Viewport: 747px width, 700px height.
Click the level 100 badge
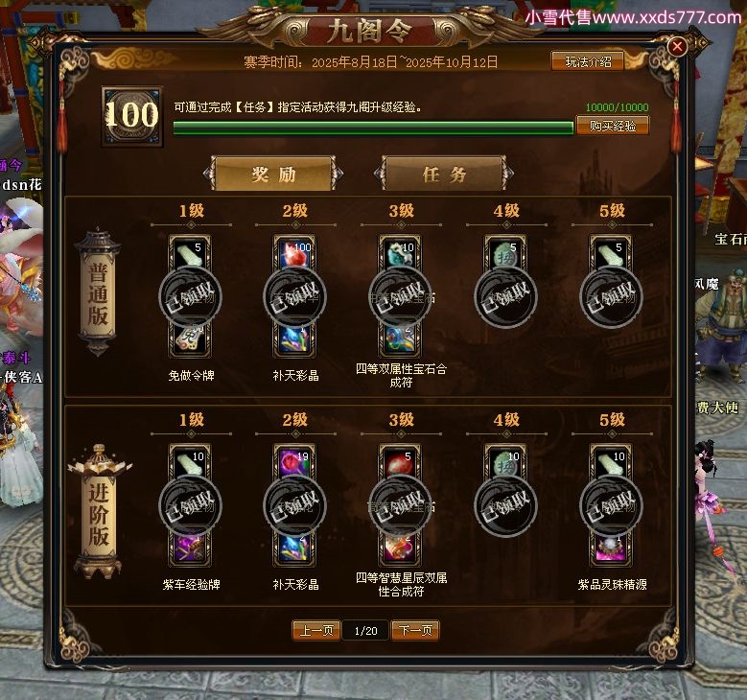[x=132, y=116]
